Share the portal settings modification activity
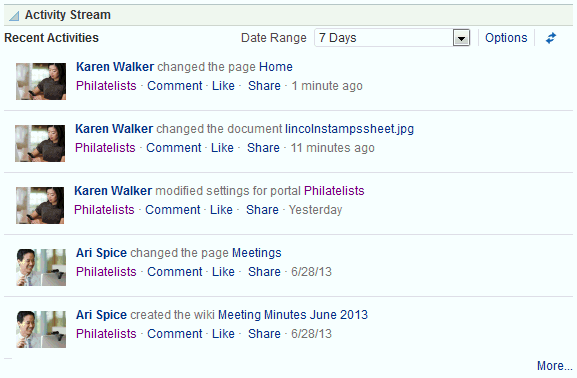Viewport: 577px width, 378px height. (262, 210)
